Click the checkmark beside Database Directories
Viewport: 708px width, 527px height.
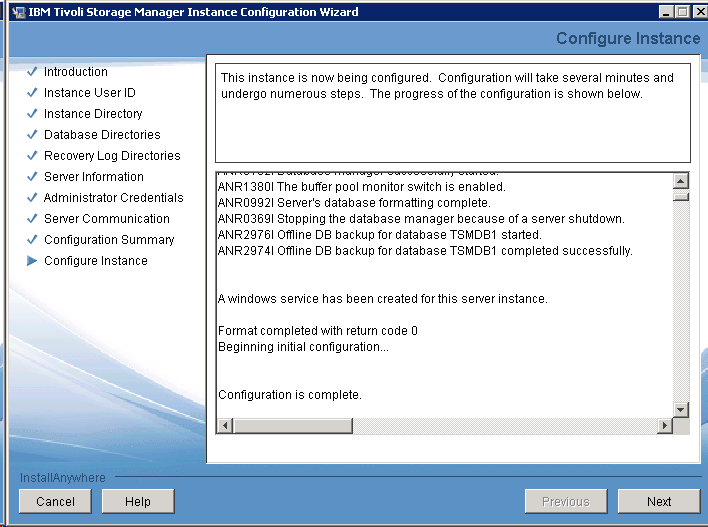tap(32, 135)
